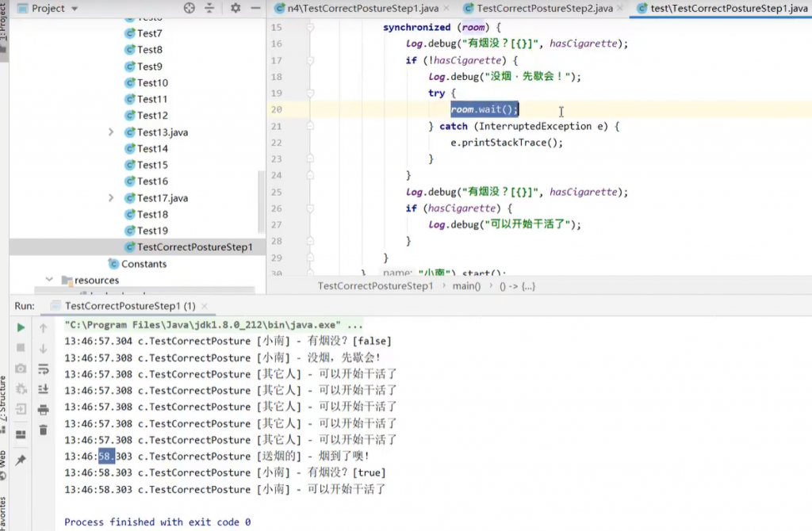Click the camera thread dump icon
The width and height of the screenshot is (812, 531).
[21, 369]
